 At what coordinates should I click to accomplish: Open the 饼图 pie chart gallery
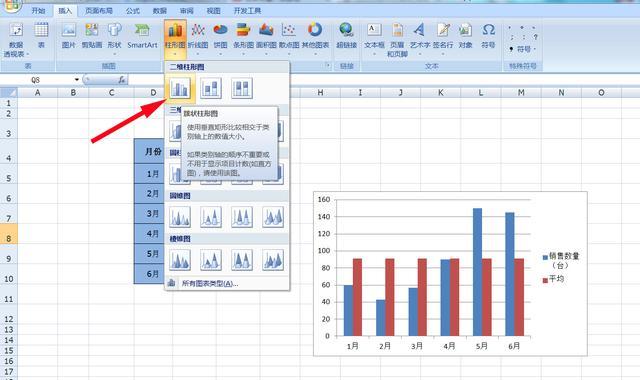click(x=220, y=39)
